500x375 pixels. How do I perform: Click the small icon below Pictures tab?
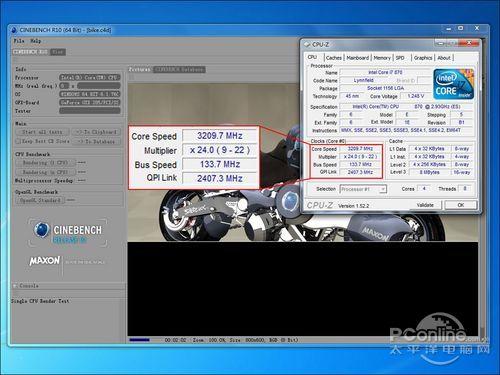(x=131, y=77)
